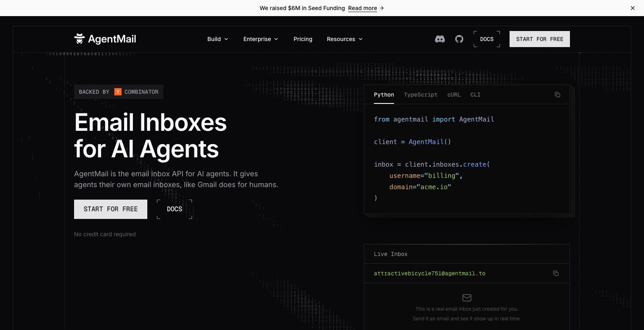Click the Backed by Y Combinator badge
The image size is (644, 330).
119,92
